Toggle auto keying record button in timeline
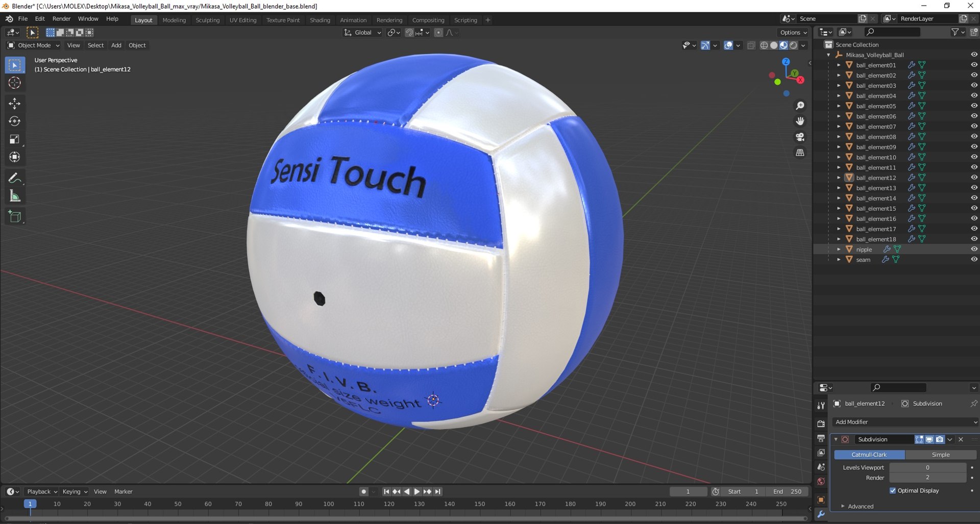 [x=363, y=492]
